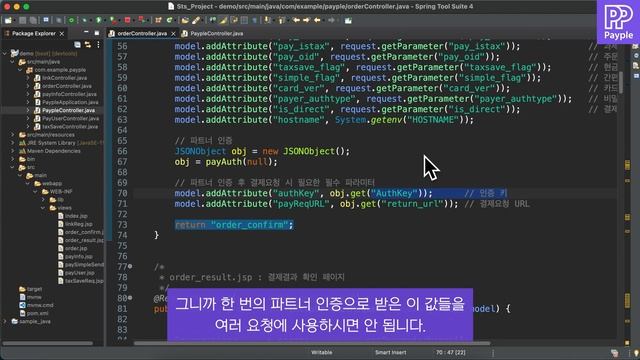Click the Payple logo in top-right corner
This screenshot has height=360, width=640.
(618, 22)
